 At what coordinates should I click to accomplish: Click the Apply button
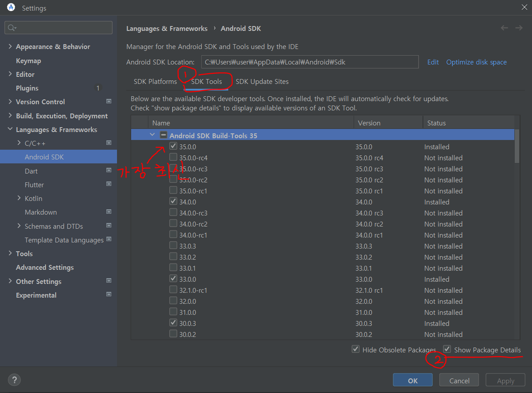click(506, 381)
